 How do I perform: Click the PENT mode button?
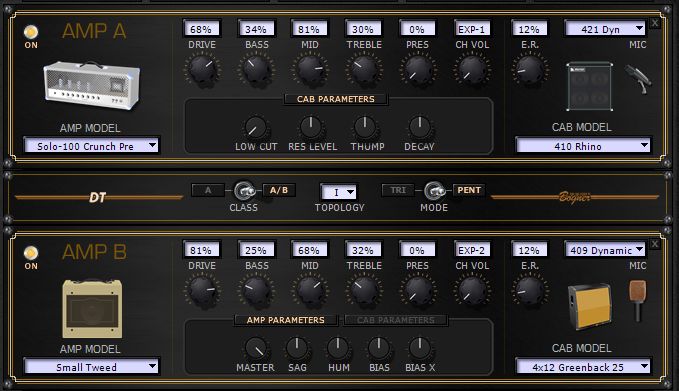[x=469, y=190]
